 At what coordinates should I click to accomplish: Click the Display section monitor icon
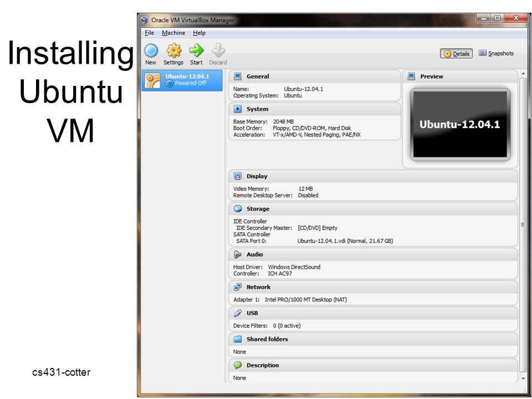[238, 176]
